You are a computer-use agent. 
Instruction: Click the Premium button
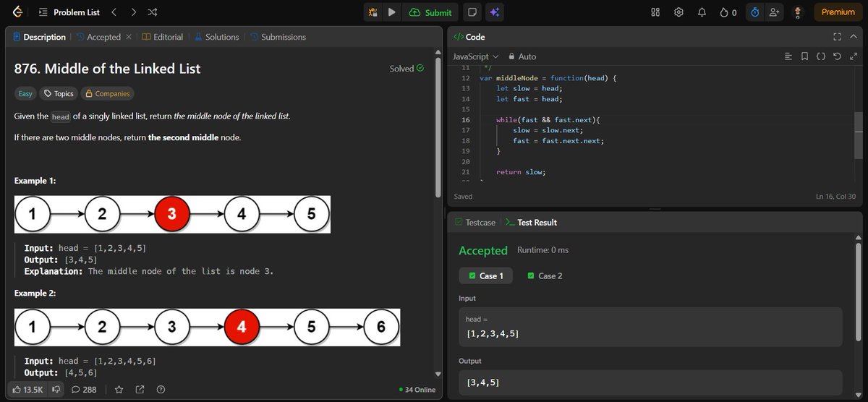[838, 12]
